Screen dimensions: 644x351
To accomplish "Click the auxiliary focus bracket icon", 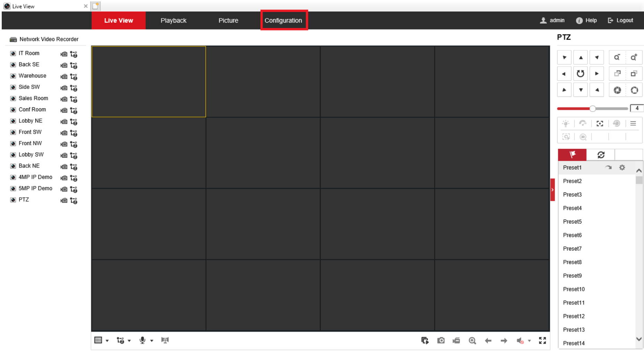I will coord(600,124).
